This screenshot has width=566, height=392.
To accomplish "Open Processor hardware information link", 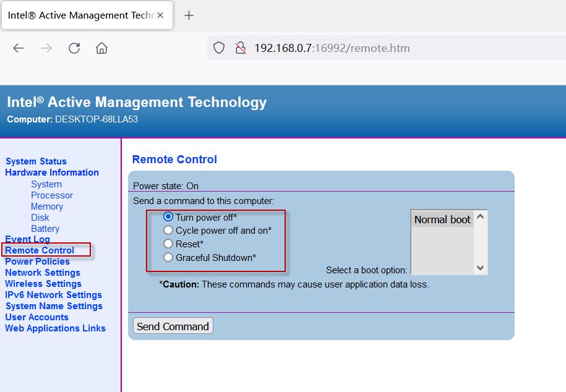I will [x=52, y=195].
